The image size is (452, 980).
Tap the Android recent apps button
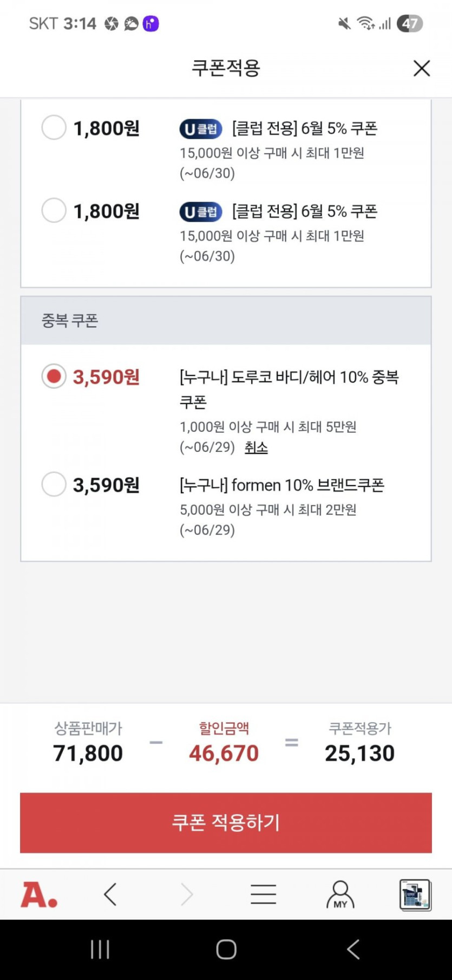pos(100,949)
